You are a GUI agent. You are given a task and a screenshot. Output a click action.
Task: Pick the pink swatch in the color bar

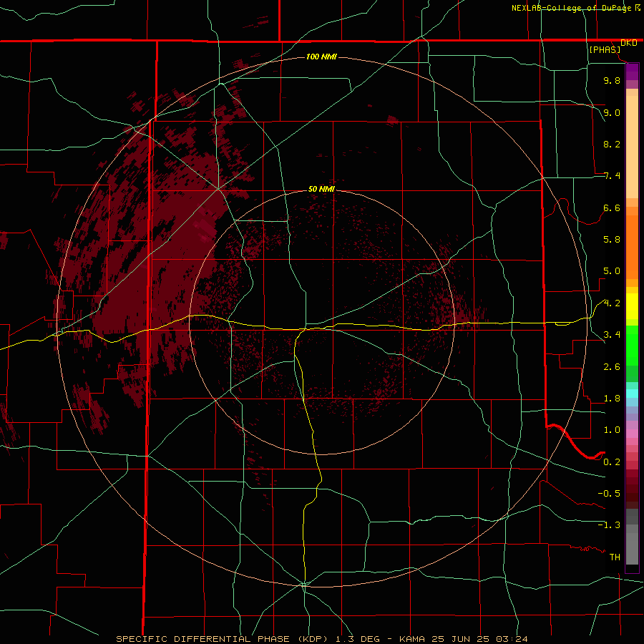pos(632,434)
